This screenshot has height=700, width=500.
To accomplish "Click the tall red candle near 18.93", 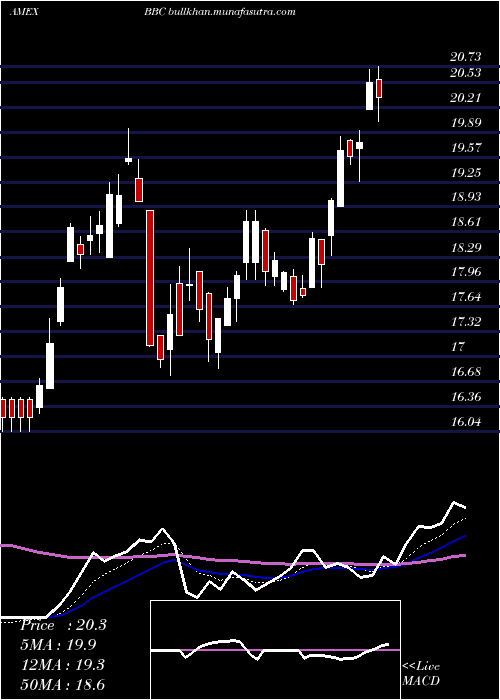I will click(x=150, y=278).
